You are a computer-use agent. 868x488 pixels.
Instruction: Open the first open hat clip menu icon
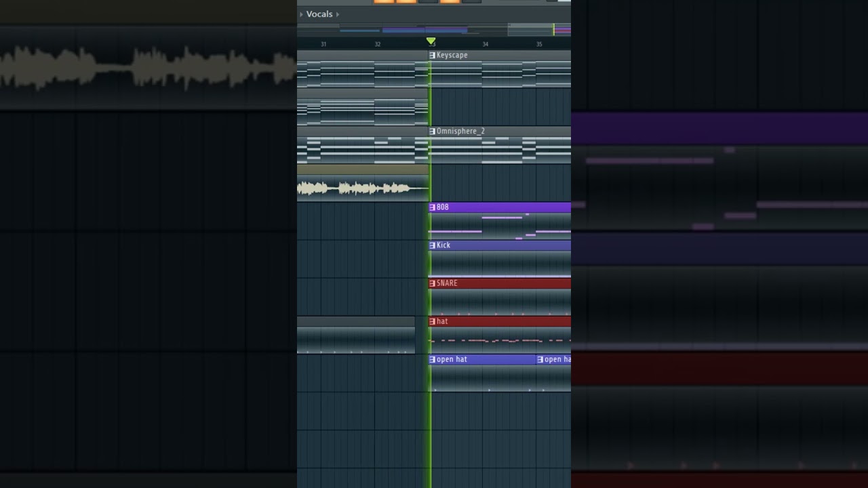[433, 359]
